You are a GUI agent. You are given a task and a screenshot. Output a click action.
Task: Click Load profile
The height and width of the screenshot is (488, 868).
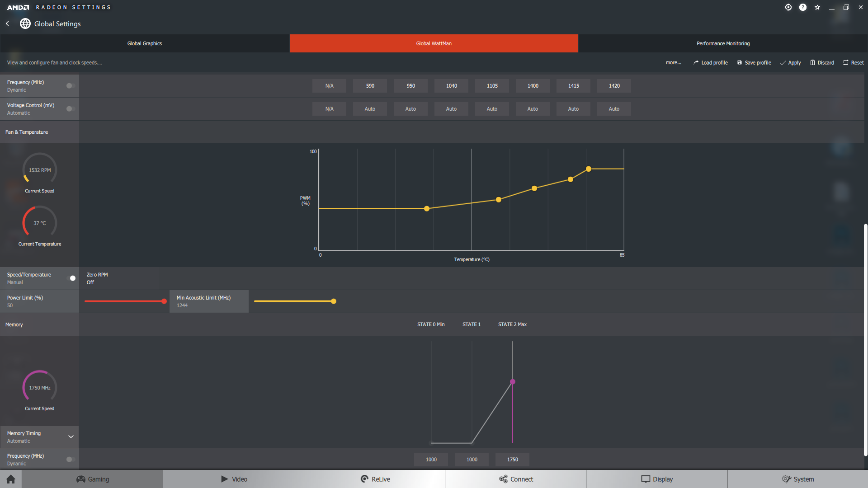[711, 63]
